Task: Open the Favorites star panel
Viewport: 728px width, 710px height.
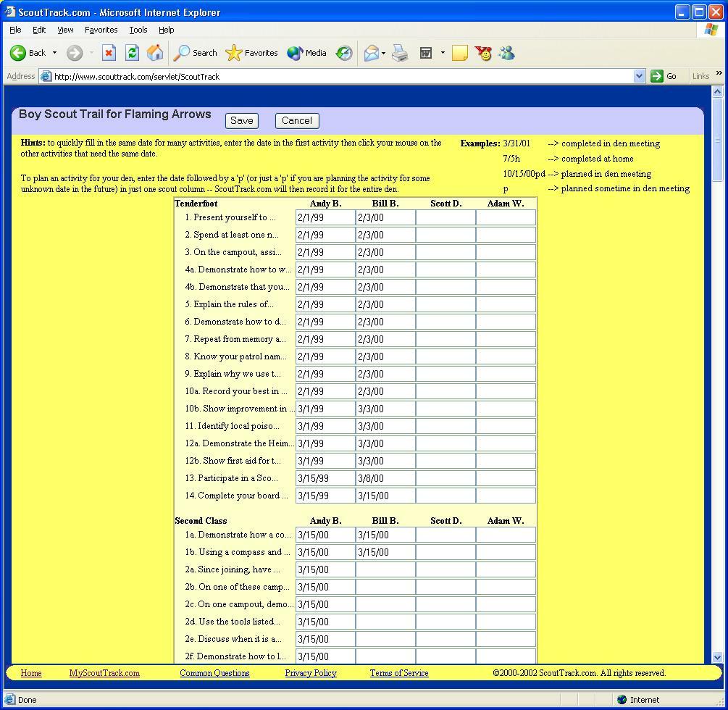Action: [x=251, y=53]
